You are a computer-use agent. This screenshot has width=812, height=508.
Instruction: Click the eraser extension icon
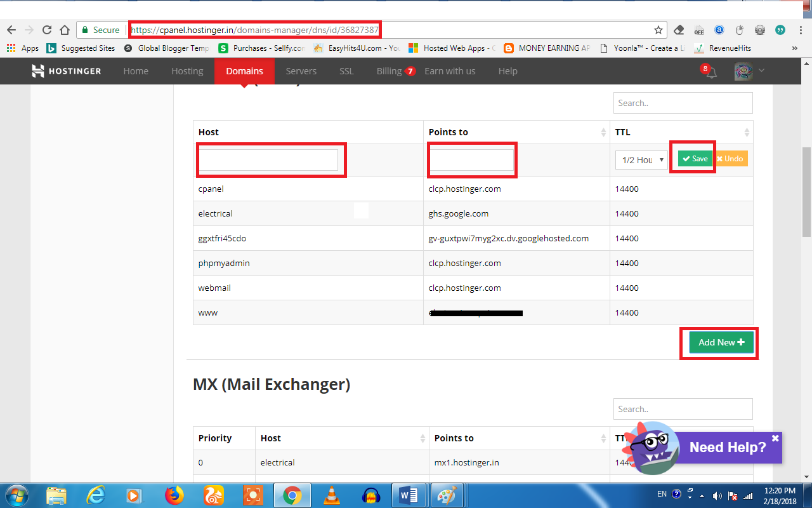(679, 30)
